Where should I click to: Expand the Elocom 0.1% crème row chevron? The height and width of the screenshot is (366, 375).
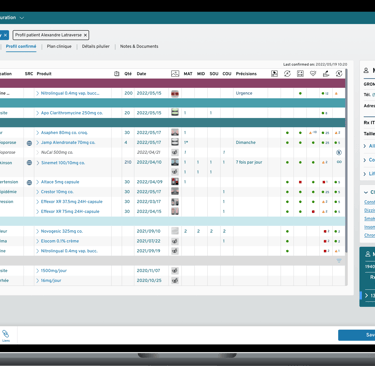pyautogui.click(x=38, y=241)
